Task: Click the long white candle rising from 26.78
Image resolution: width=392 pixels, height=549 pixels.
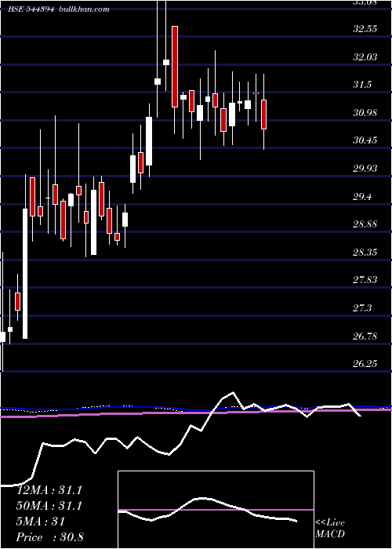Action: (25, 274)
